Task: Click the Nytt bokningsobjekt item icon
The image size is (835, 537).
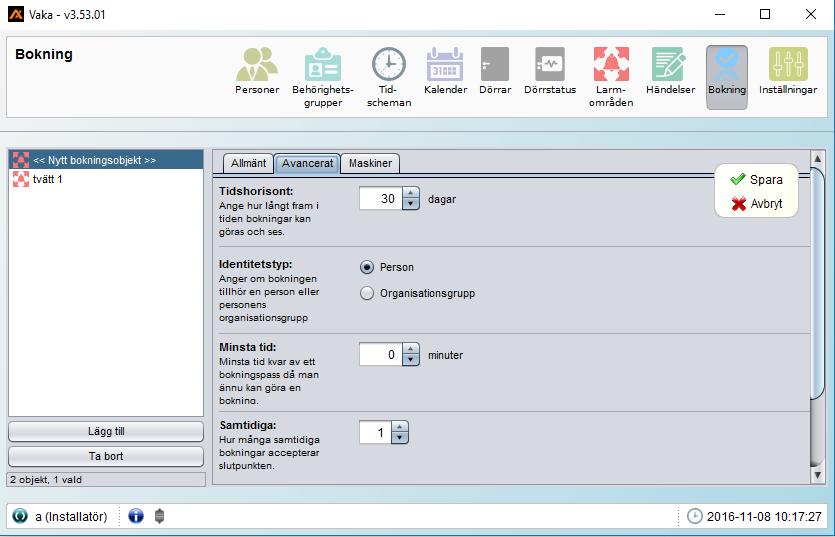Action: (21, 160)
